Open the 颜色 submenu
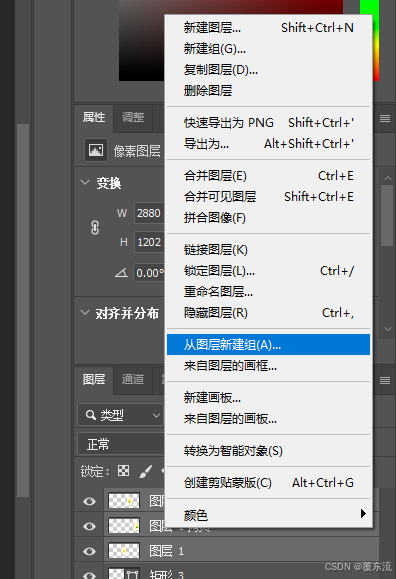This screenshot has height=579, width=396. click(268, 515)
